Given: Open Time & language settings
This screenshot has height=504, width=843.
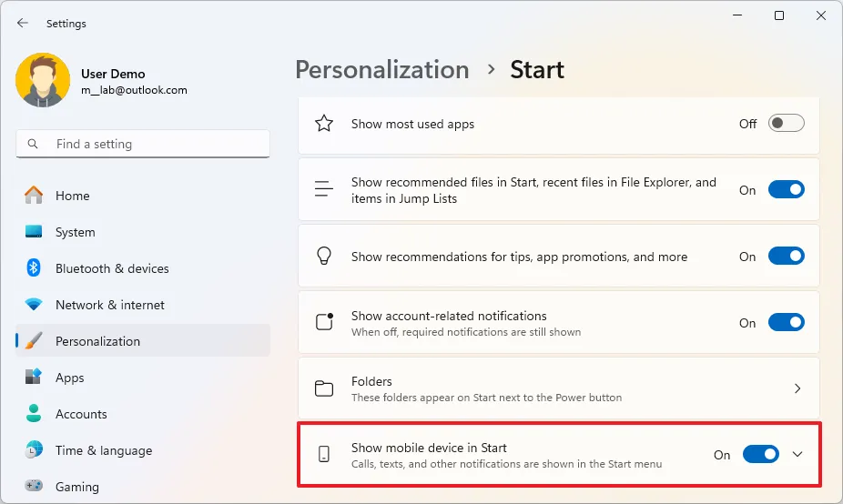Looking at the screenshot, I should (143, 450).
